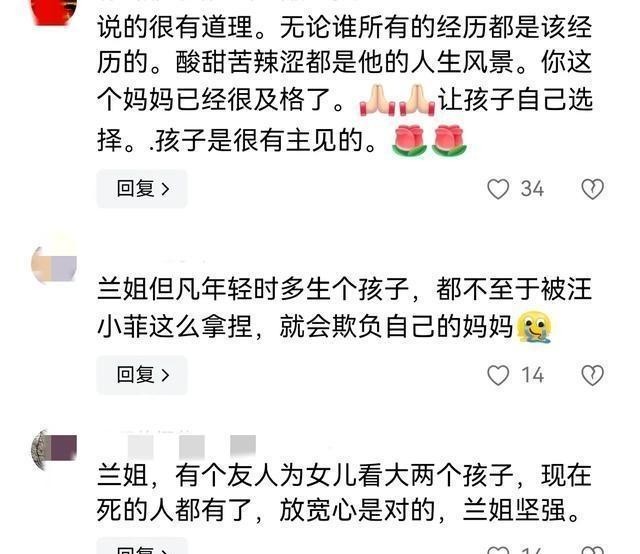This screenshot has height=554, width=640.
Task: Like the bottom 兰姐坚强 comment
Action: (498, 550)
